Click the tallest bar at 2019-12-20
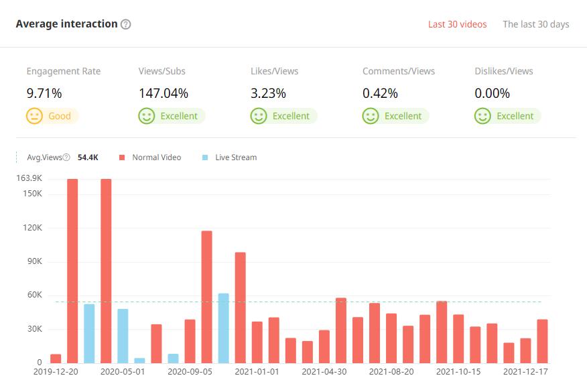Screen dimensions: 587x392 [72, 268]
